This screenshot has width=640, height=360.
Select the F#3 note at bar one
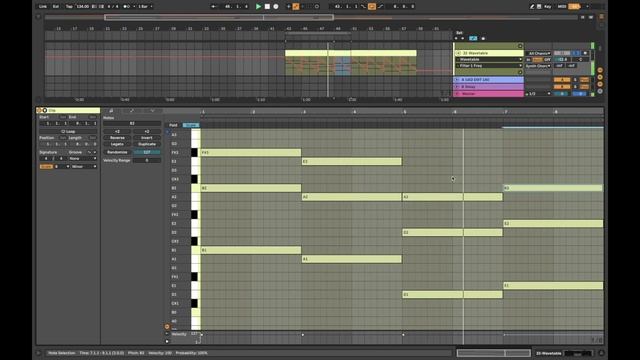[x=251, y=153]
